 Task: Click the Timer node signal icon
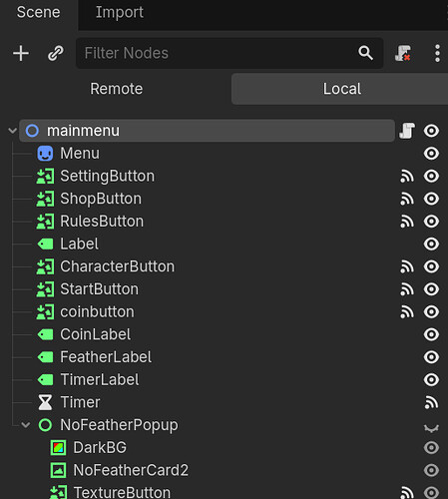tap(432, 402)
